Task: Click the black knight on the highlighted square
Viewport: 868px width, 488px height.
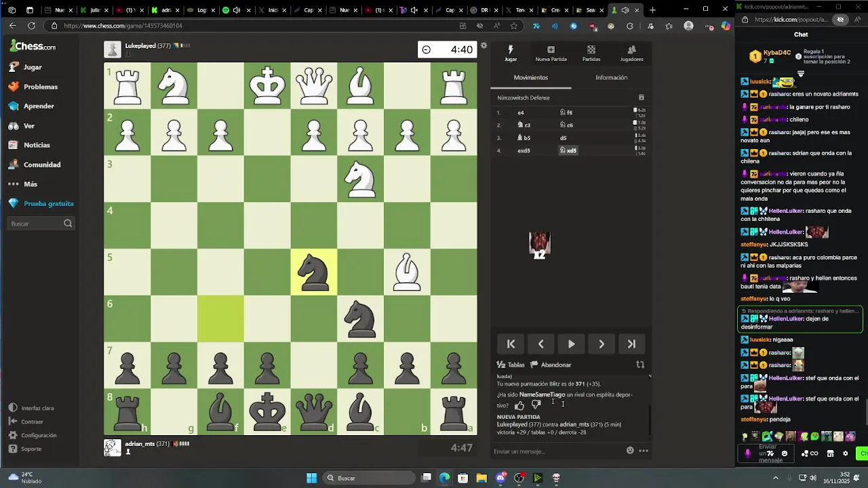Action: point(314,272)
